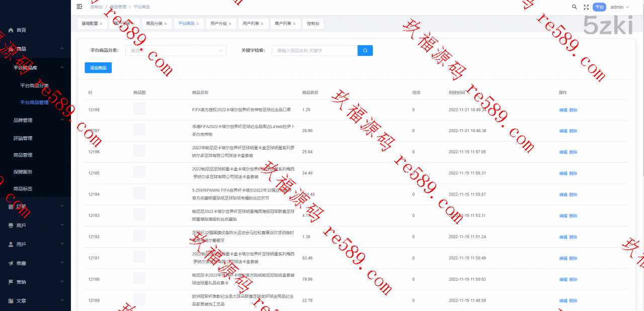Click the 添加商品 button

tap(98, 68)
